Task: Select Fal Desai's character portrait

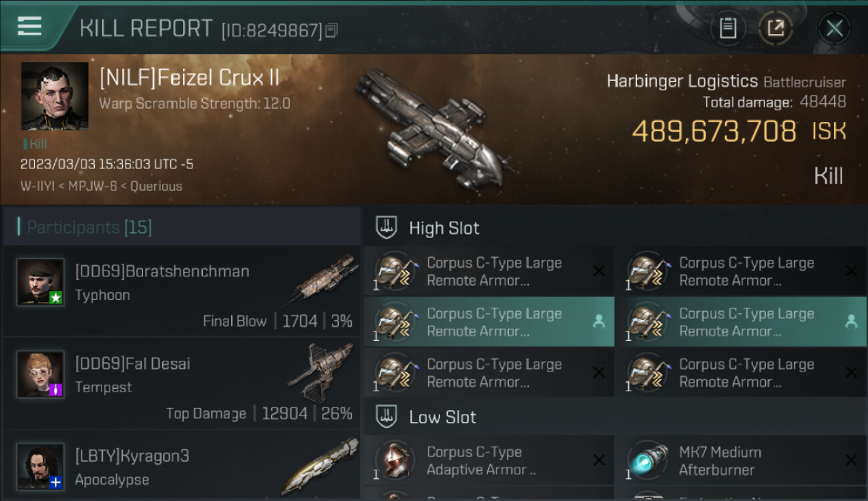Action: click(41, 374)
